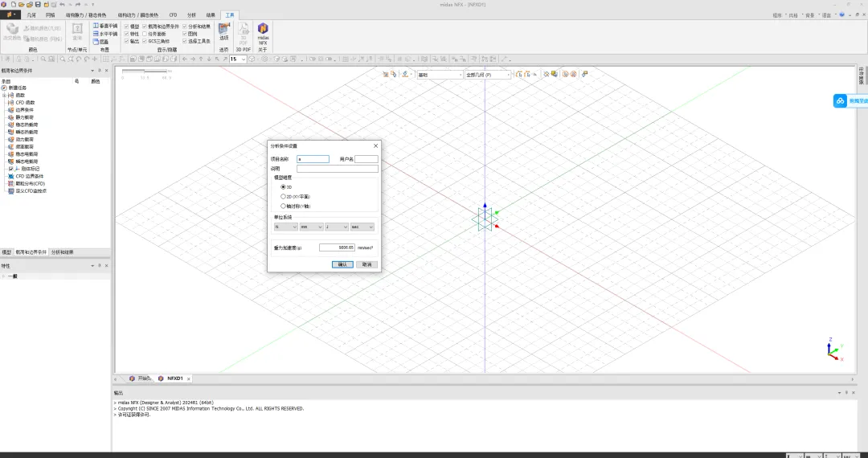
Task: Close the 分析条件设置 dialog
Action: coord(375,145)
